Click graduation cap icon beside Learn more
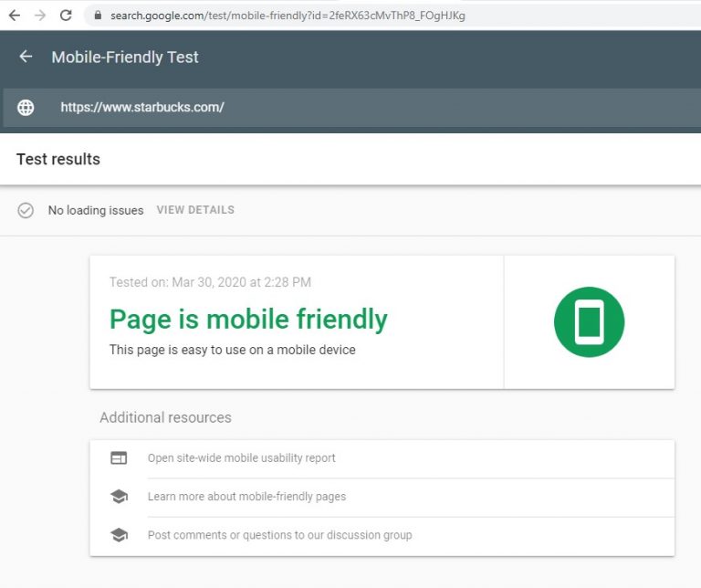This screenshot has height=588, width=701. click(119, 497)
